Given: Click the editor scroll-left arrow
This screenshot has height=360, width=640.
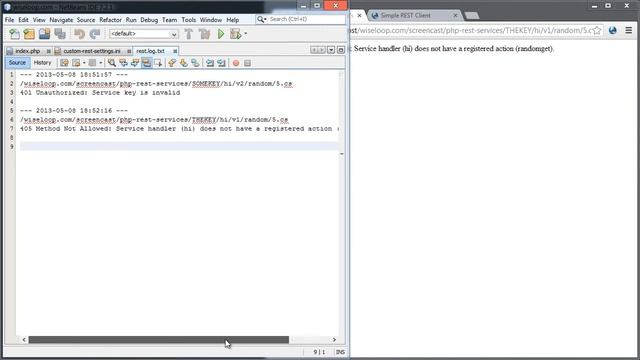Looking at the screenshot, I should point(24,340).
